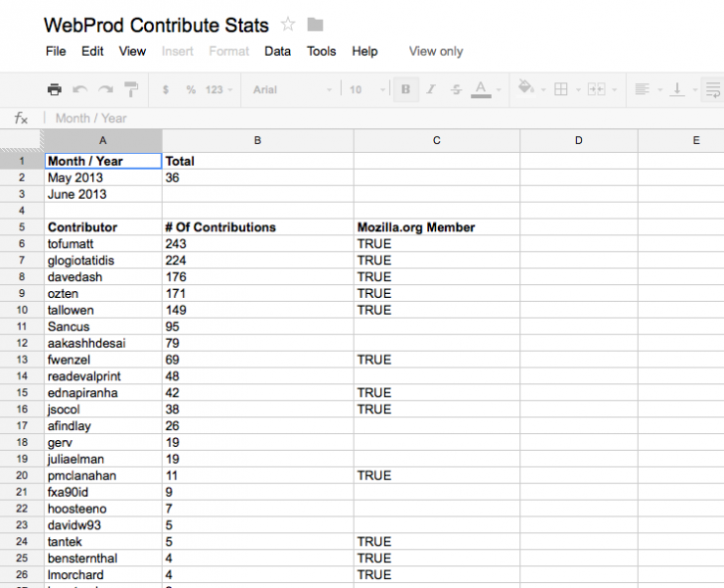Click the May 2013 cell
Viewport: 724px width, 588px height.
click(x=104, y=177)
